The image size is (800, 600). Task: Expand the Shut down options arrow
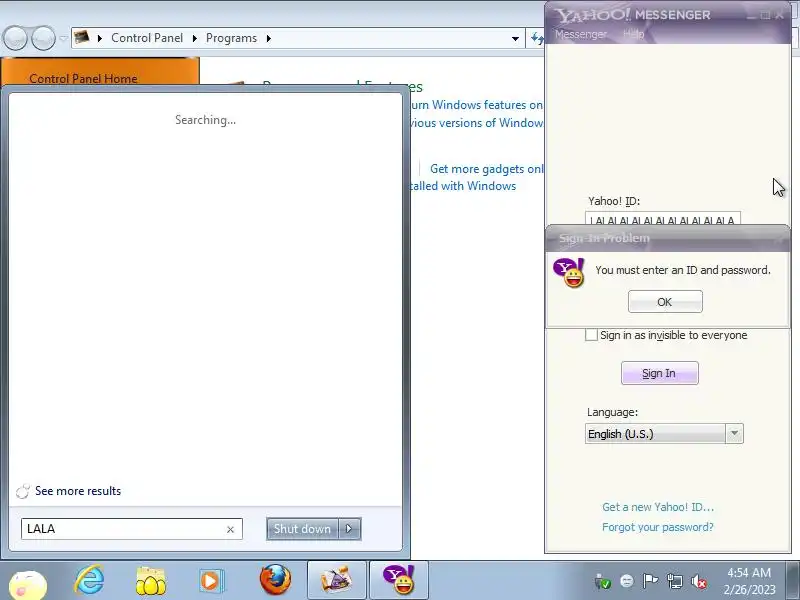349,529
